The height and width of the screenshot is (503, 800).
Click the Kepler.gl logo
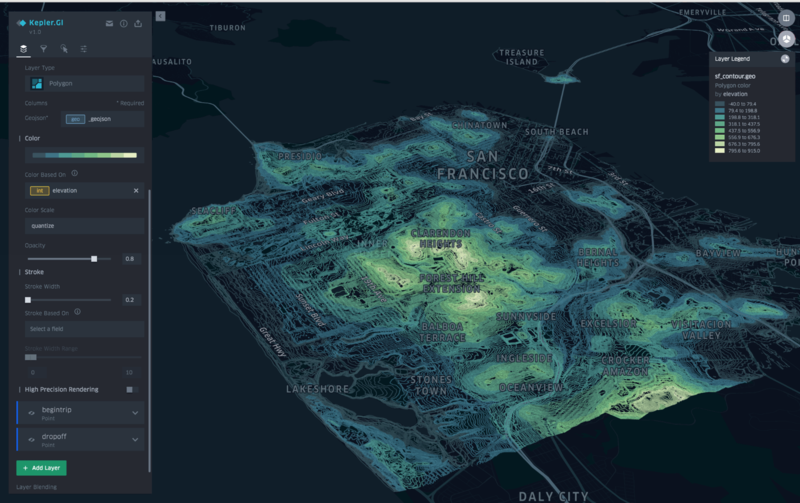[x=40, y=23]
